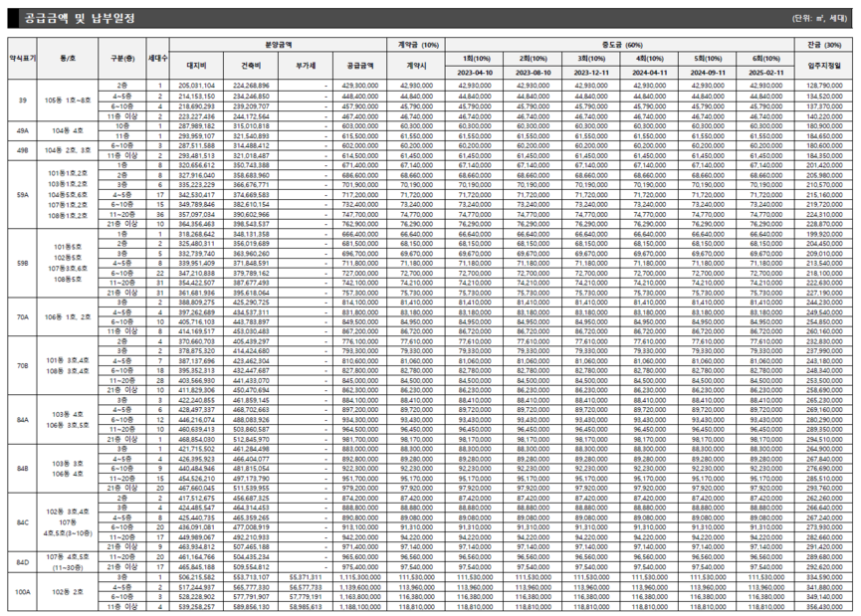Image resolution: width=861 pixels, height=616 pixels.
Task: Click the '102동 2호' cell
Action: coord(68,592)
